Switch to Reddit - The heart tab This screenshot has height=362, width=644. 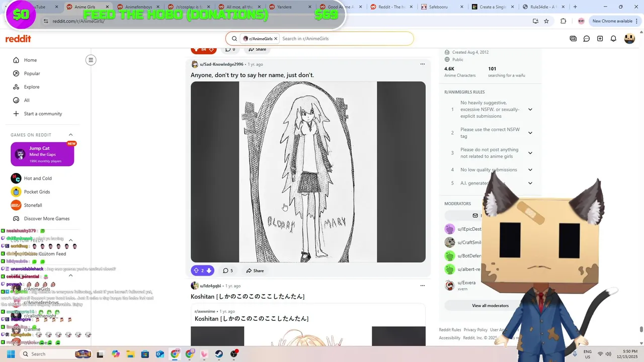pos(391,7)
